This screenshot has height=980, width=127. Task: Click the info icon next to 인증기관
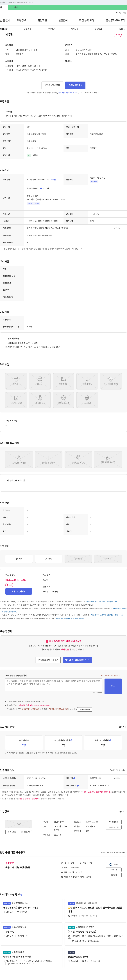(74, 778)
